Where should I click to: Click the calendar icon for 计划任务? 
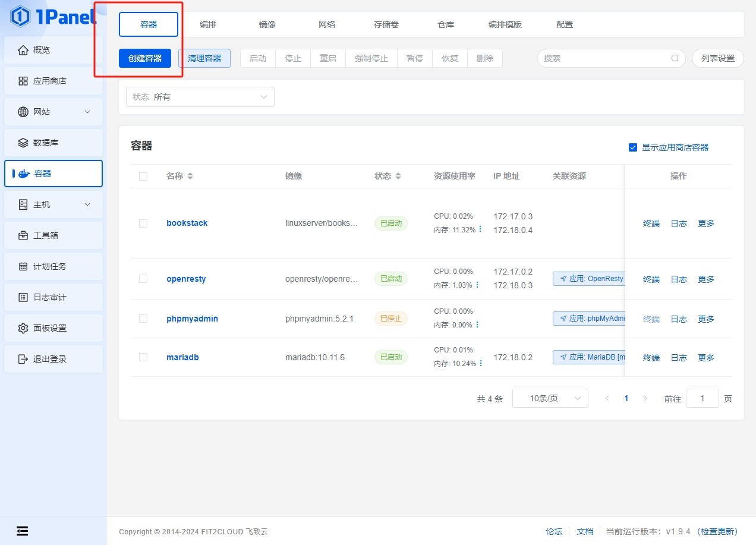(x=23, y=266)
